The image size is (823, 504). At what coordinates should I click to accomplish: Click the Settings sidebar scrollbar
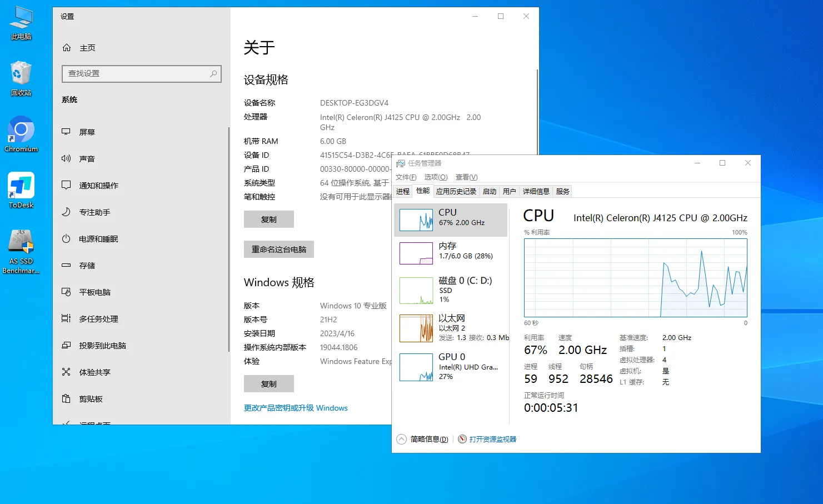(x=228, y=239)
